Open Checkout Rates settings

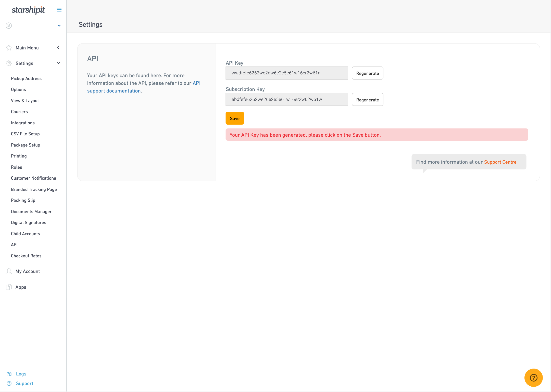point(26,256)
